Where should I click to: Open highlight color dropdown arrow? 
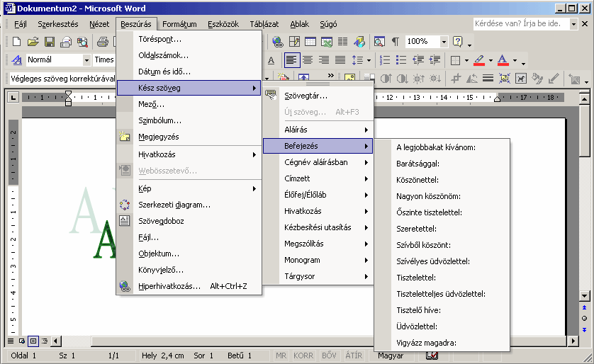(x=491, y=60)
